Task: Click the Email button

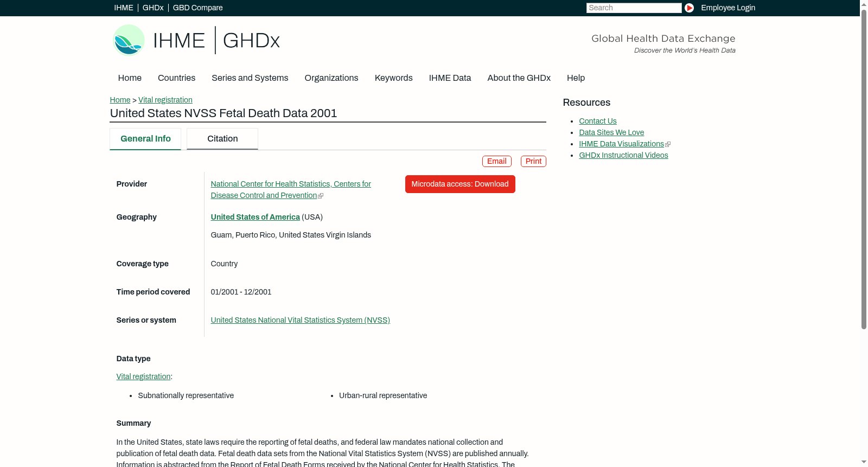Action: click(x=497, y=161)
